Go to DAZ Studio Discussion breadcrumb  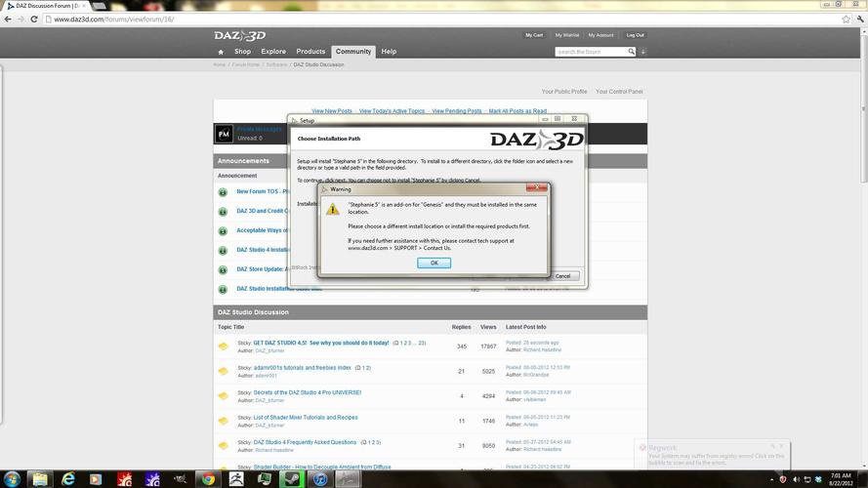tap(319, 64)
